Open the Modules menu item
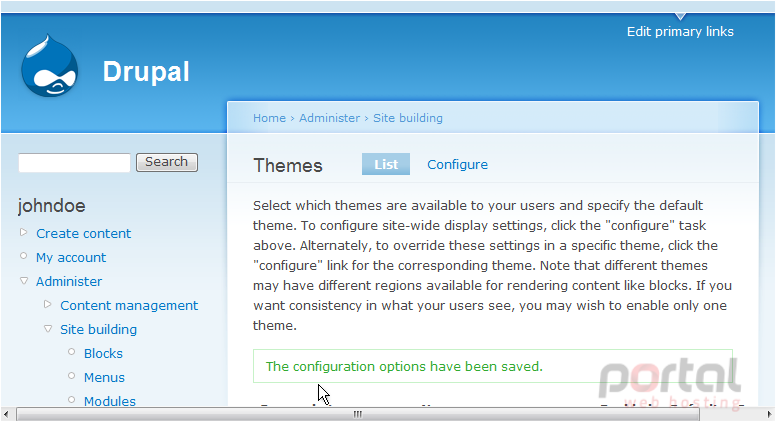This screenshot has width=776, height=422. [x=110, y=401]
